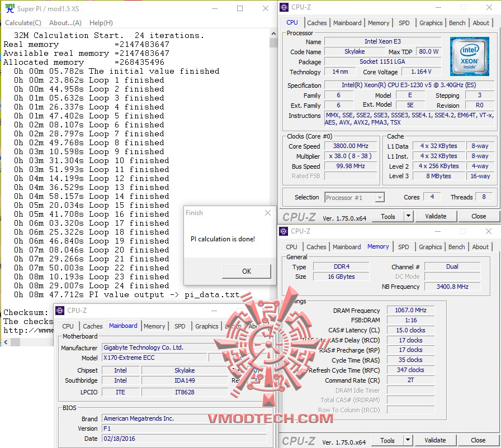Click the Super PI application icon
The width and height of the screenshot is (501, 448).
(x=10, y=8)
